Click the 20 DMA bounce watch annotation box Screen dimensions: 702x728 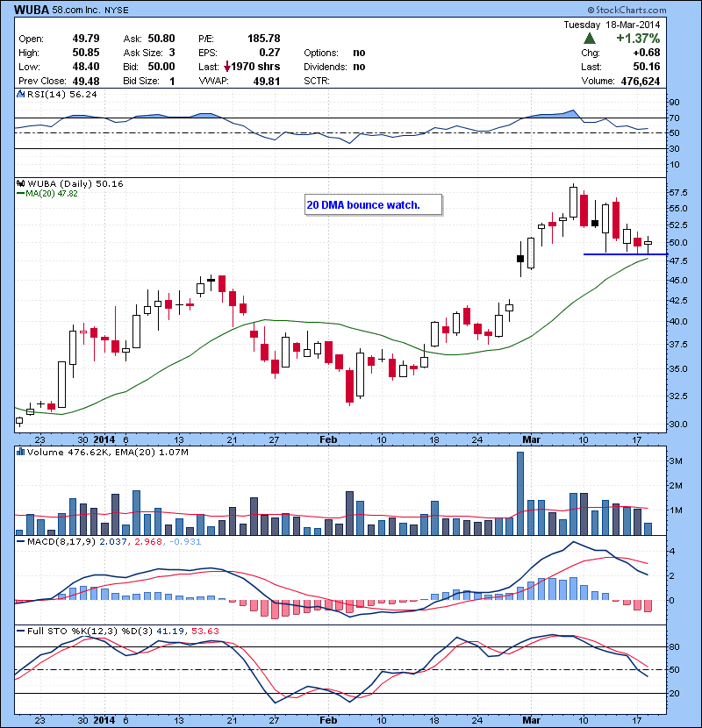pyautogui.click(x=373, y=204)
